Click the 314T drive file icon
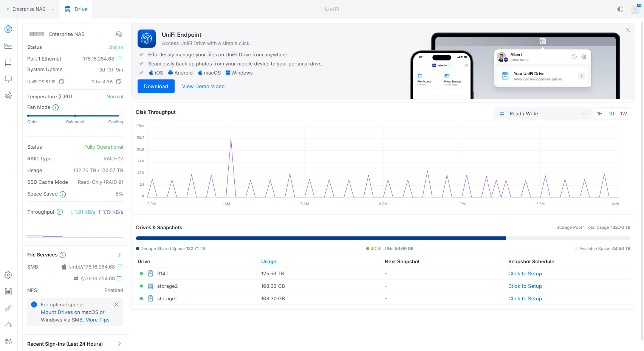Image resolution: width=644 pixels, height=351 pixels. (x=150, y=273)
